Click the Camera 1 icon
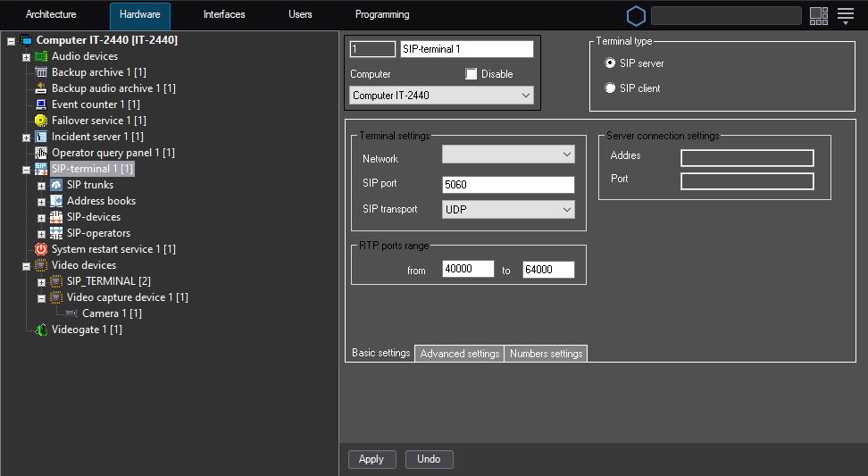The image size is (868, 476). tap(71, 313)
